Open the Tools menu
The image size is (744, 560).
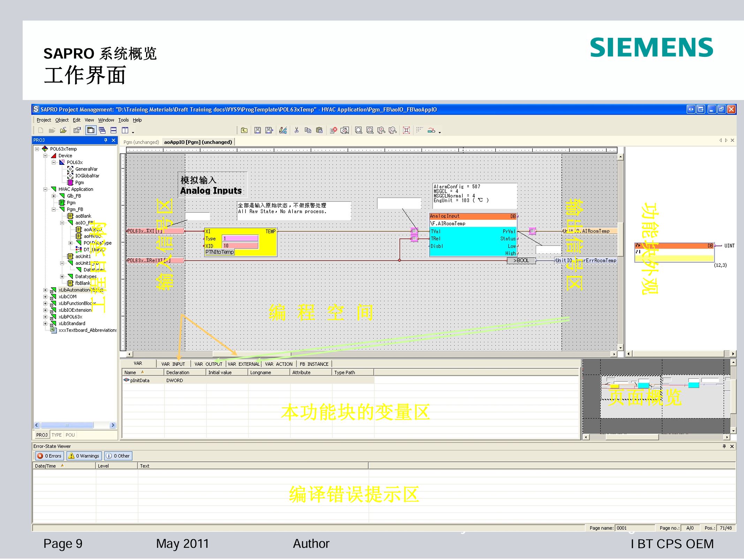click(x=123, y=120)
